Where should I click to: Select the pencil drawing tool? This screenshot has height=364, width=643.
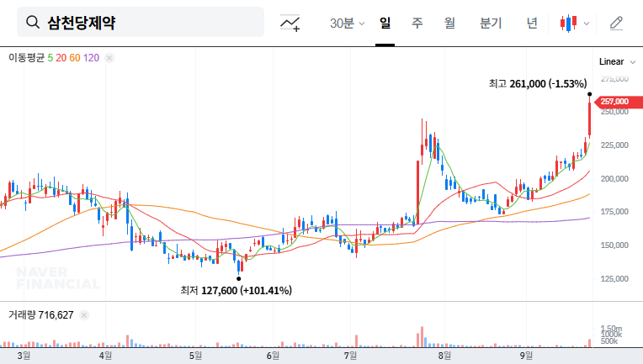616,24
